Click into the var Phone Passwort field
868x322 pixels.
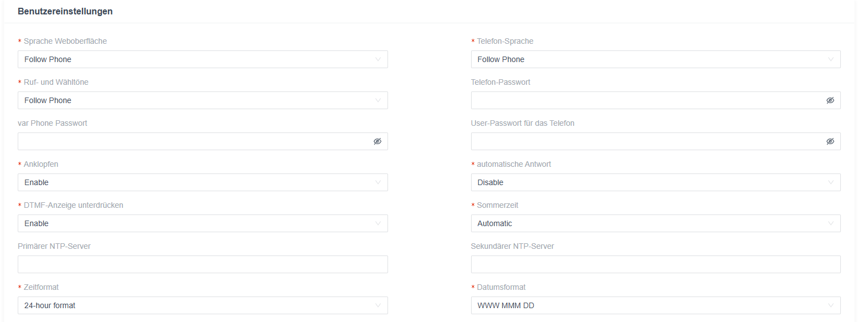pyautogui.click(x=203, y=141)
